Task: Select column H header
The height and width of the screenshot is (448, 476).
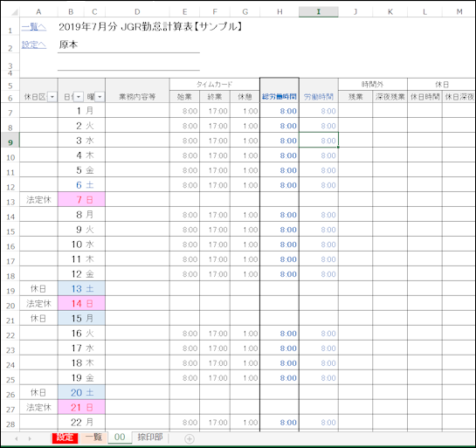Action: tap(279, 12)
